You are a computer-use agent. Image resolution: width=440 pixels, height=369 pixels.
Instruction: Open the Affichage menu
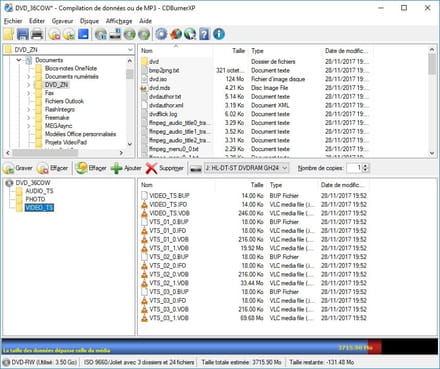tap(119, 21)
